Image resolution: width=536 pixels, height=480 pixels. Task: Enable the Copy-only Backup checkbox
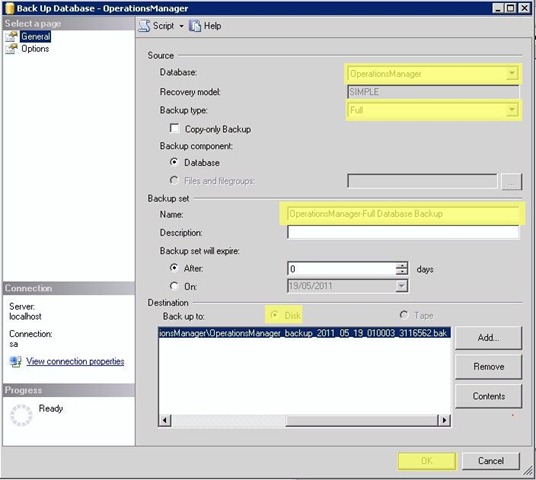174,128
